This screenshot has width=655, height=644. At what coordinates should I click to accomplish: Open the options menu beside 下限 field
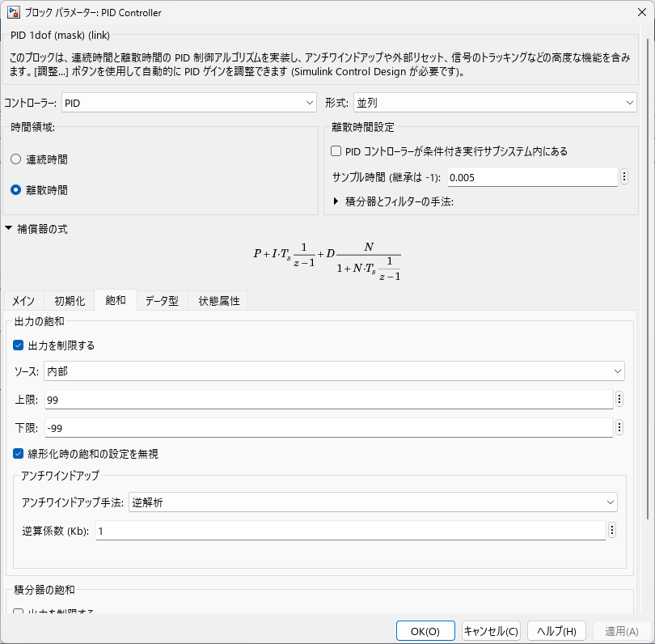(x=619, y=427)
